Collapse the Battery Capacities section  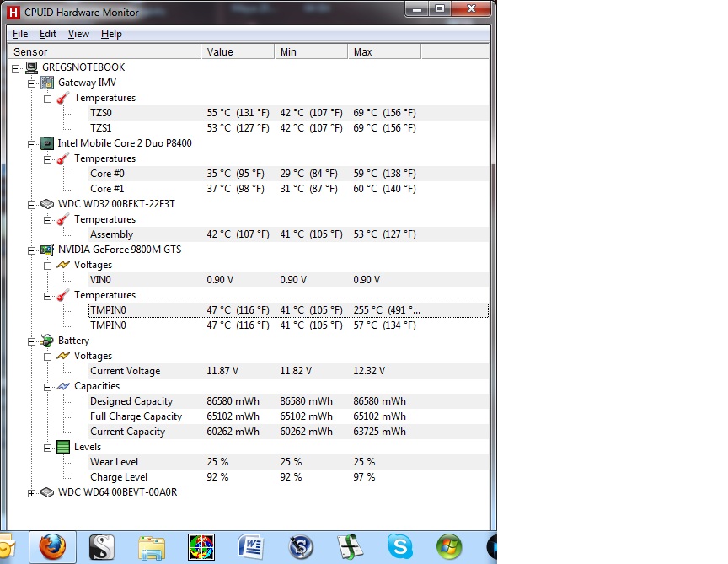(47, 387)
